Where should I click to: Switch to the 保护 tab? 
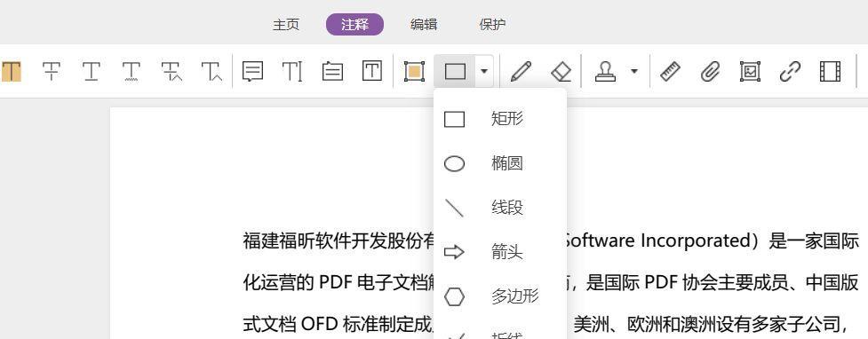click(x=493, y=25)
